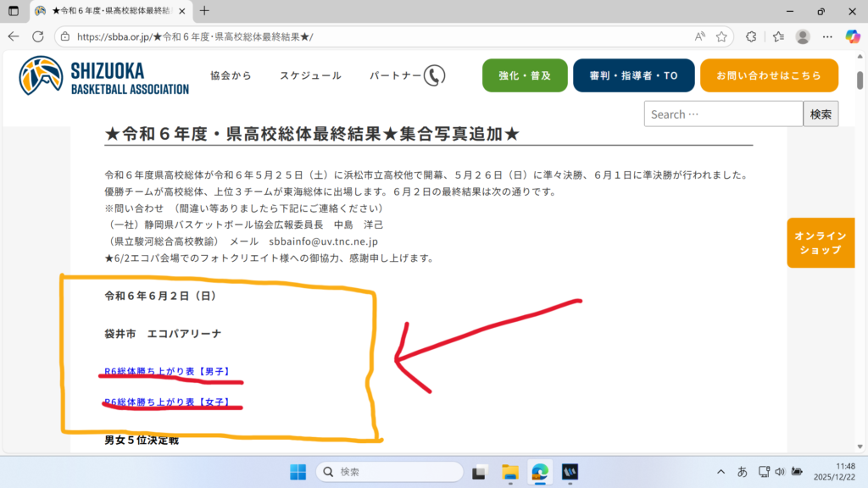The image size is (868, 488).
Task: Open the Favorites list icon in toolbar
Action: coord(778,36)
